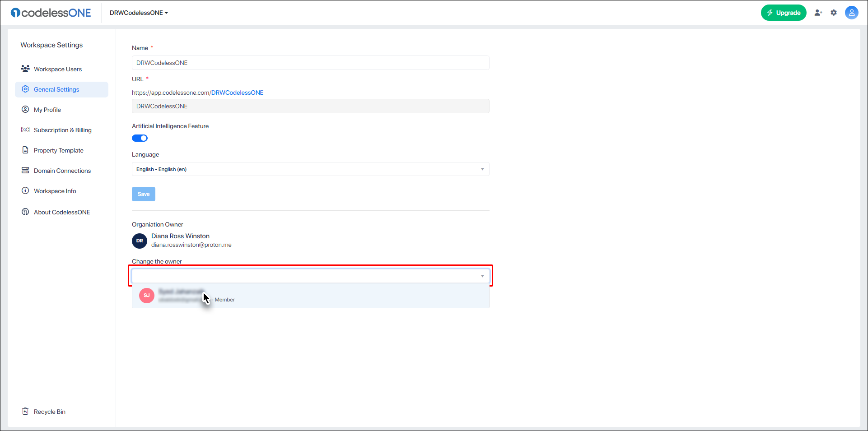Click the DR owner avatar
868x431 pixels.
[x=140, y=241]
